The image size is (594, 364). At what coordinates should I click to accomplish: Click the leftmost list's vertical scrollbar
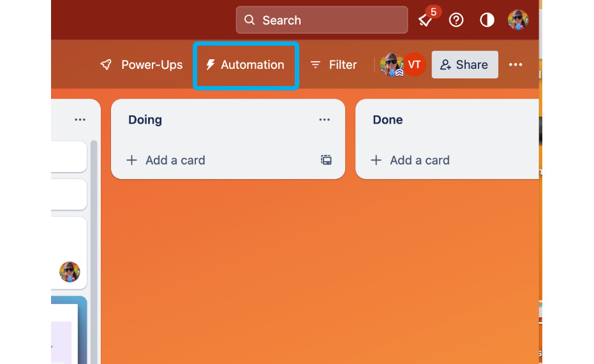(94, 252)
